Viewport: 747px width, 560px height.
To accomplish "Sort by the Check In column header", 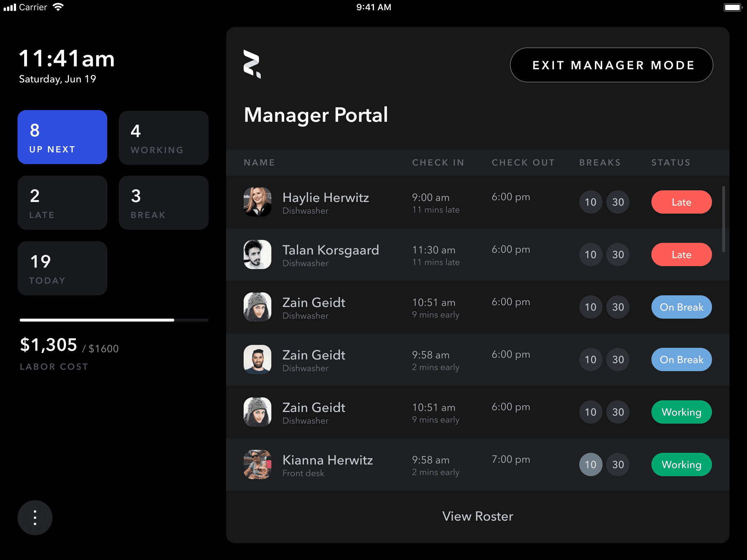I will [x=438, y=163].
